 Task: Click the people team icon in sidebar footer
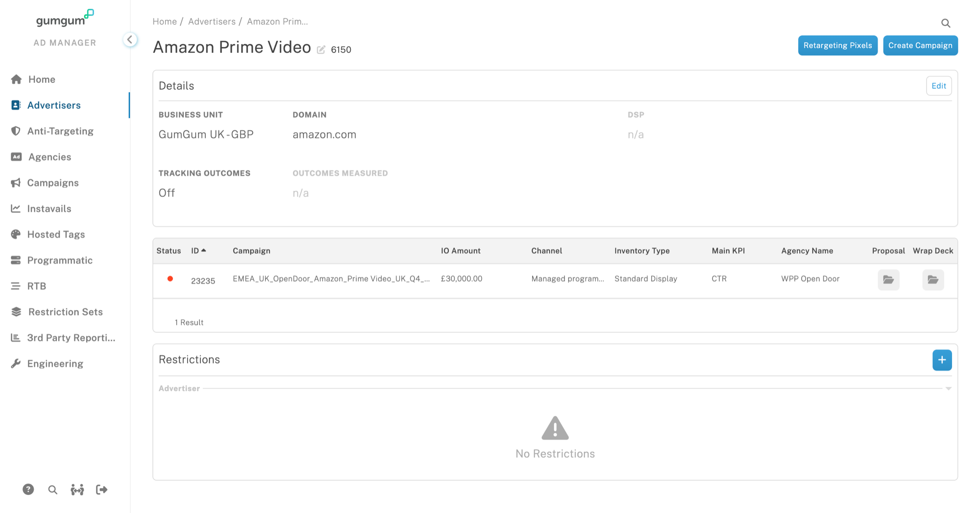pyautogui.click(x=77, y=489)
